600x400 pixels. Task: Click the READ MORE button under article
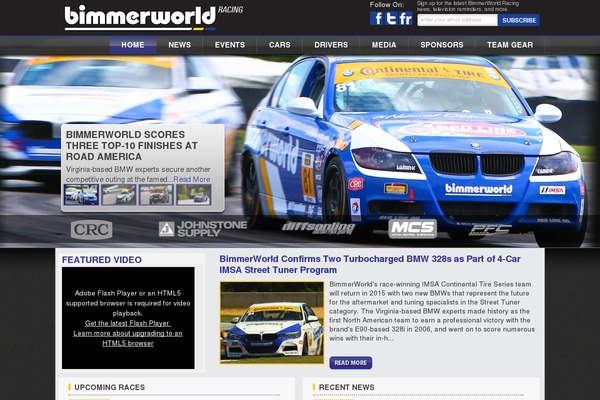point(351,362)
